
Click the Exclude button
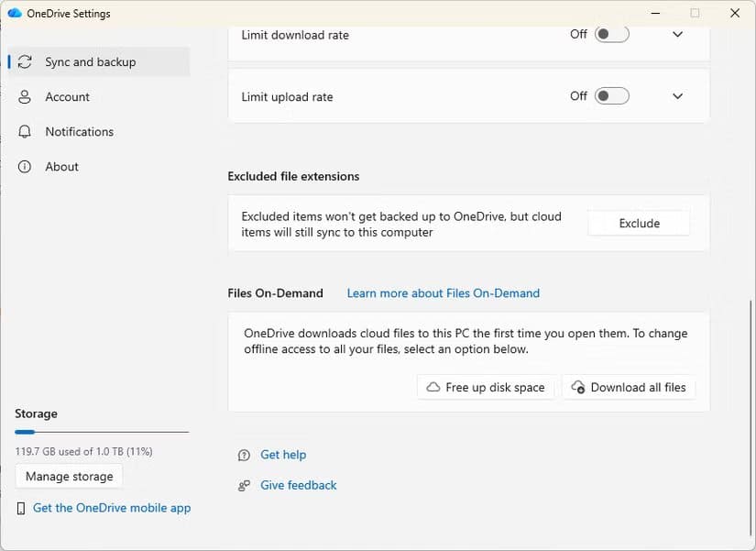point(639,224)
